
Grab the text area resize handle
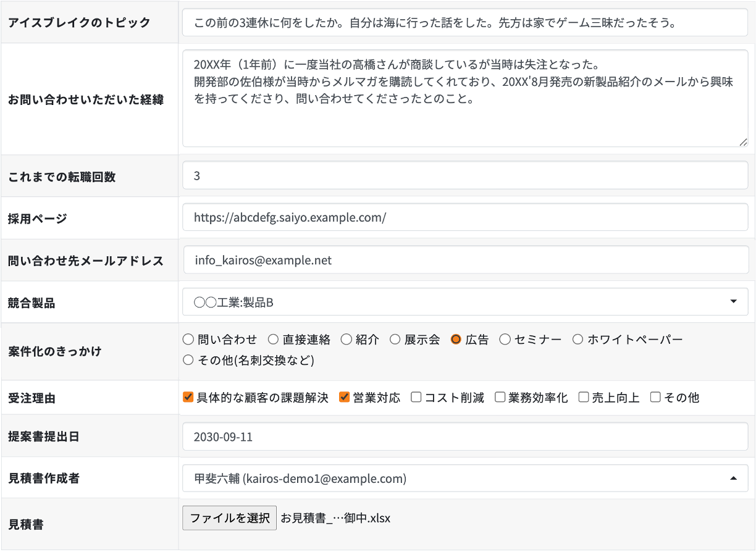(x=743, y=142)
